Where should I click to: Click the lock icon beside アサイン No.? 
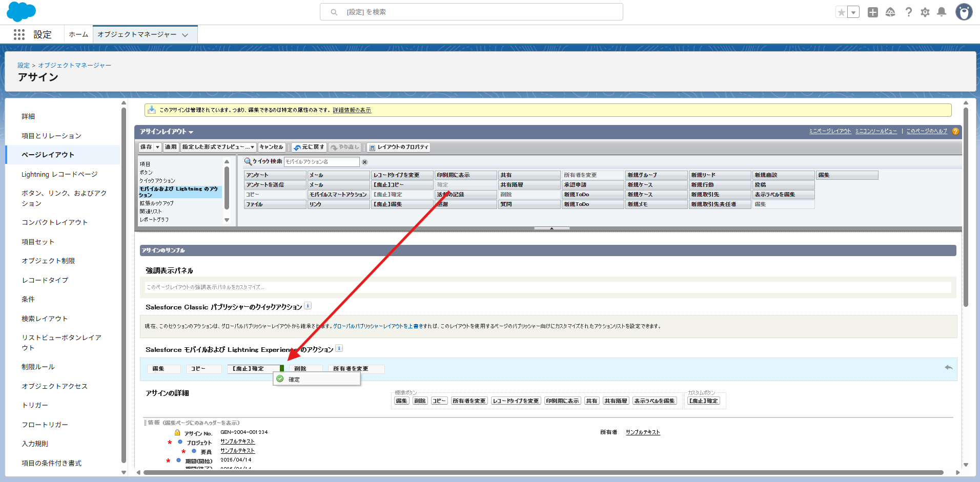pyautogui.click(x=177, y=433)
